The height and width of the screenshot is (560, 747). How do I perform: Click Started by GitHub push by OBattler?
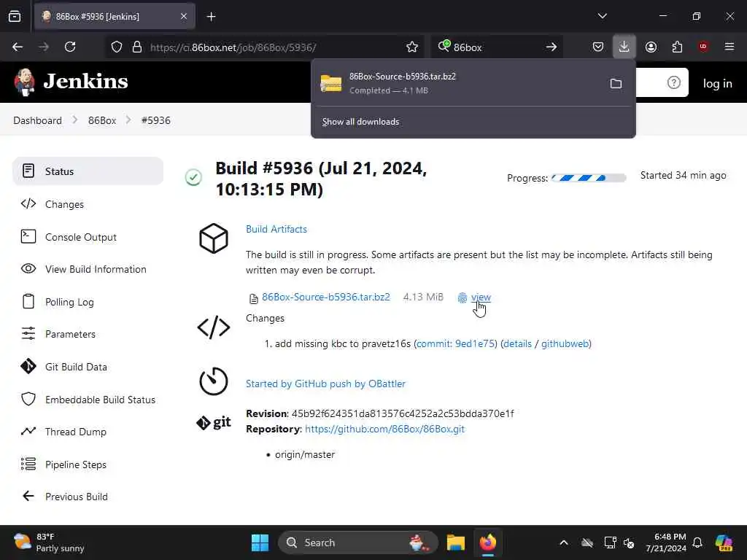point(325,384)
